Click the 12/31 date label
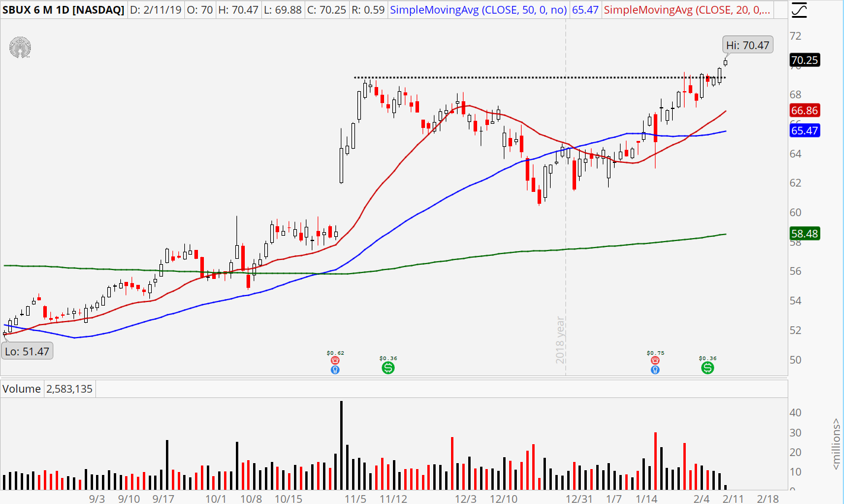This screenshot has height=504, width=844. 579,499
